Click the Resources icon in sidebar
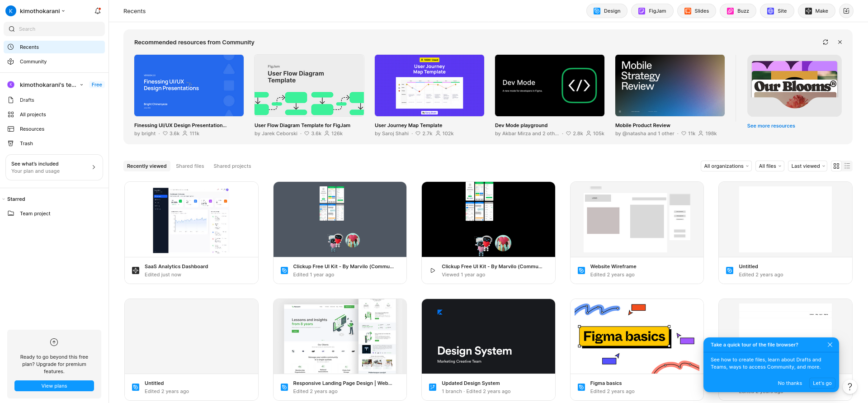This screenshot has width=868, height=403. 11,129
